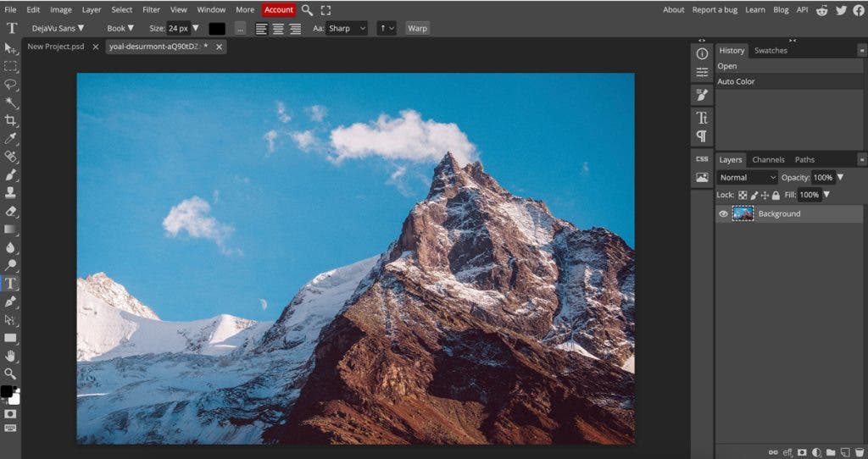The height and width of the screenshot is (459, 868).
Task: Click the Warp button
Action: pyautogui.click(x=417, y=28)
